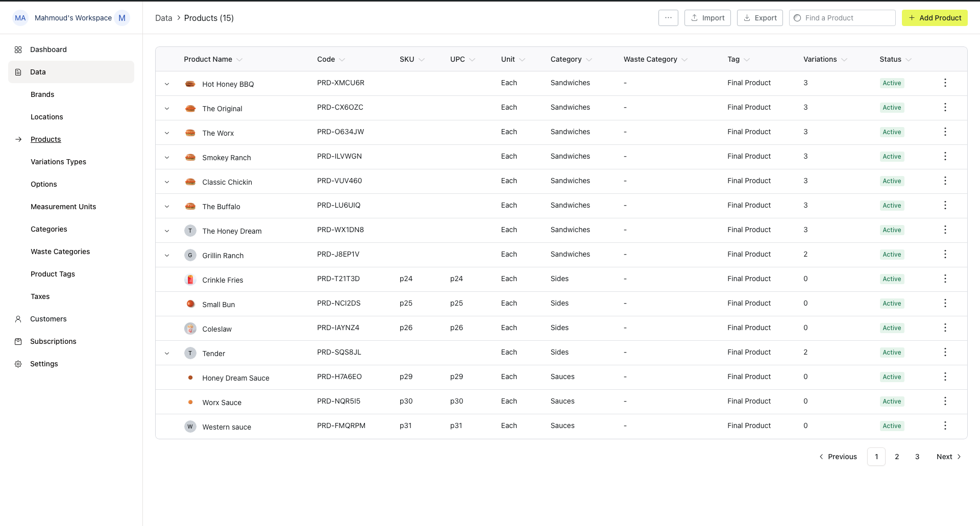Open Measurement Units section
The width and height of the screenshot is (980, 526).
(x=63, y=207)
